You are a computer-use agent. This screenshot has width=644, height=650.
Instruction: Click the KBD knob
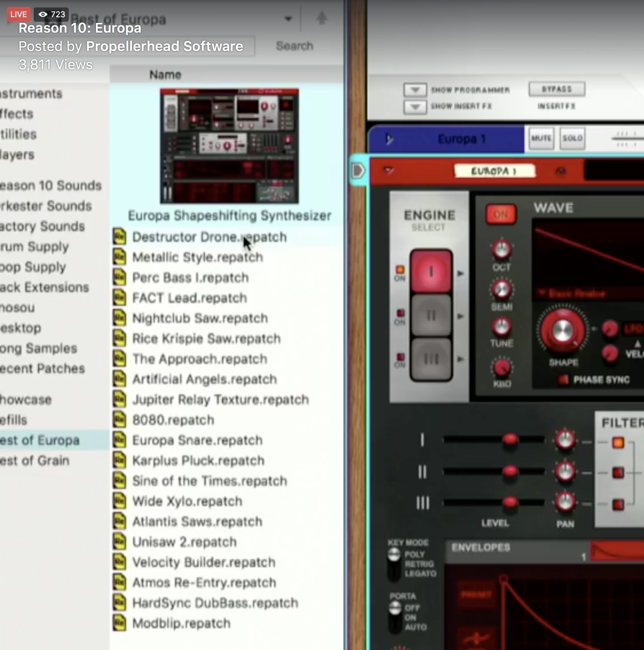pyautogui.click(x=501, y=368)
